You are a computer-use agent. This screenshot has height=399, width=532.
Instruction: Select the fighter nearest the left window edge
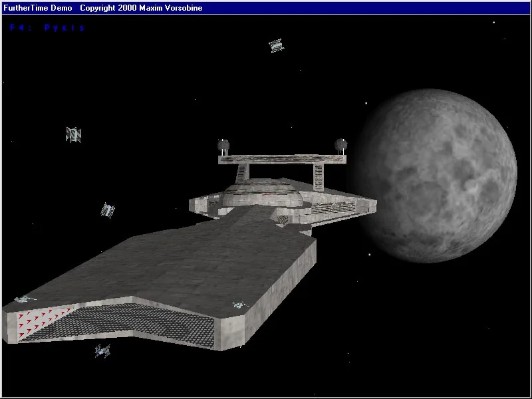point(73,134)
